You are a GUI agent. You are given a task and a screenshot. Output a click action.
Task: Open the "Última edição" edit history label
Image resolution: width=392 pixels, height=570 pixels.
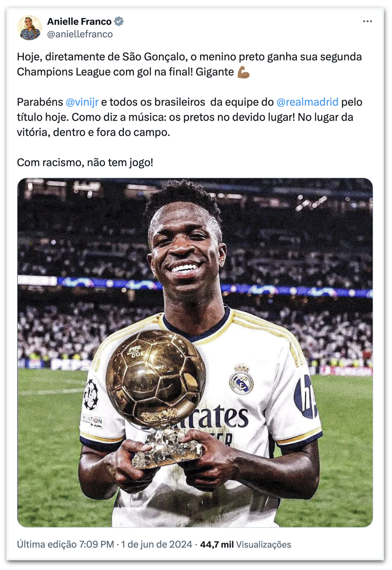click(x=47, y=544)
